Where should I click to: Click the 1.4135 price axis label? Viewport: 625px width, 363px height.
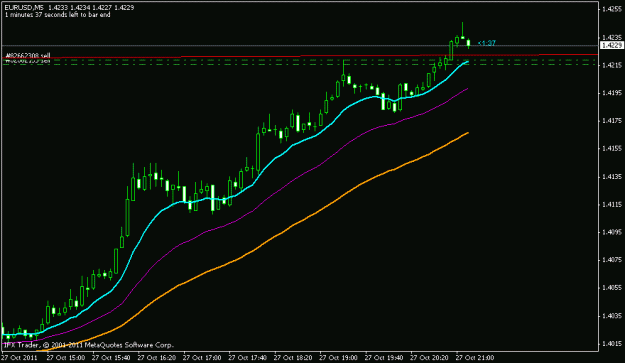(613, 176)
